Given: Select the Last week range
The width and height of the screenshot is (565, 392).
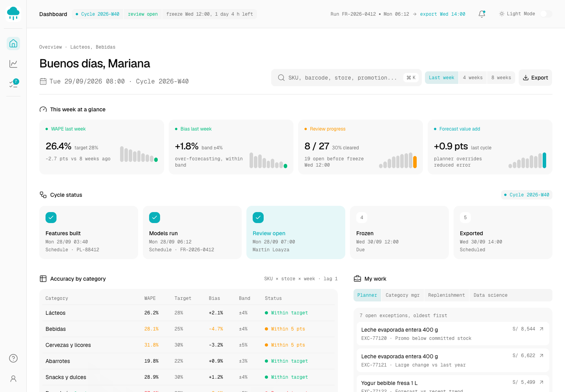Looking at the screenshot, I should pyautogui.click(x=441, y=78).
